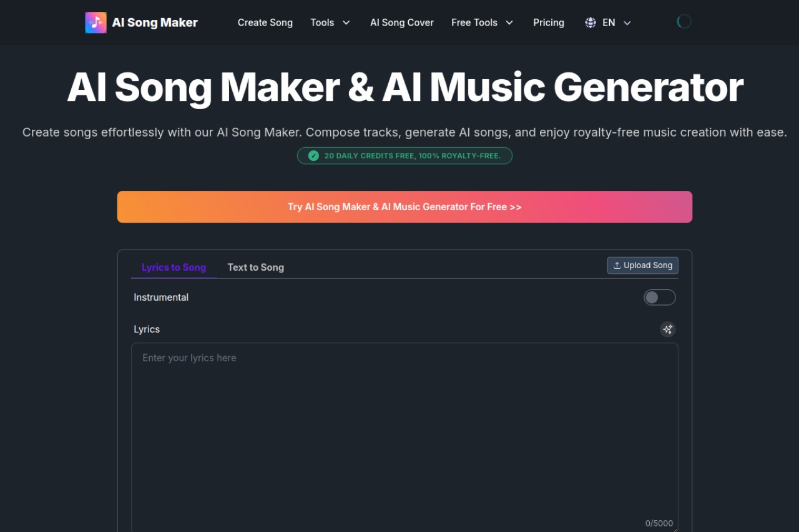Click the loading spinner circle in header
This screenshot has height=532, width=799.
[x=684, y=22]
